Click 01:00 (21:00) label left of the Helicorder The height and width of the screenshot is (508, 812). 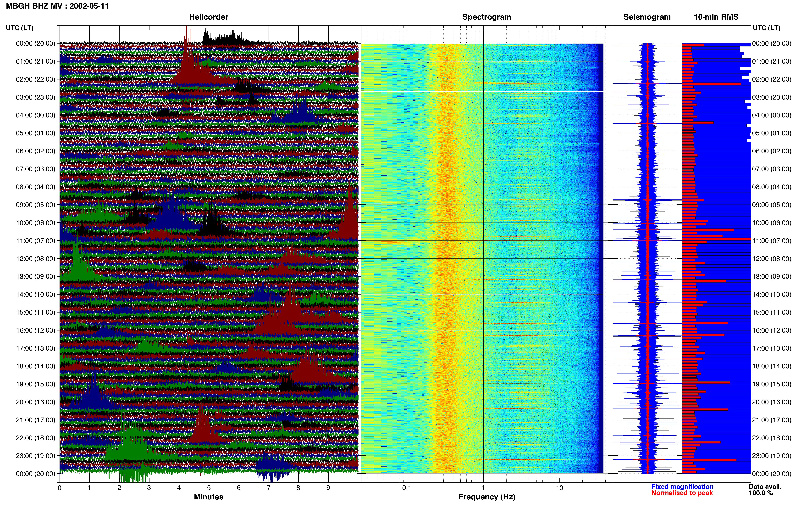coord(36,61)
